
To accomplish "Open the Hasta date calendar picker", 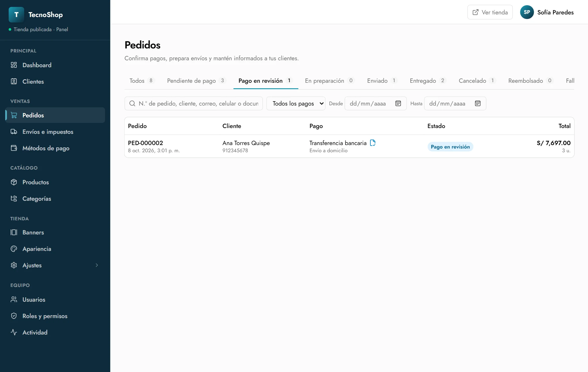I will 478,104.
